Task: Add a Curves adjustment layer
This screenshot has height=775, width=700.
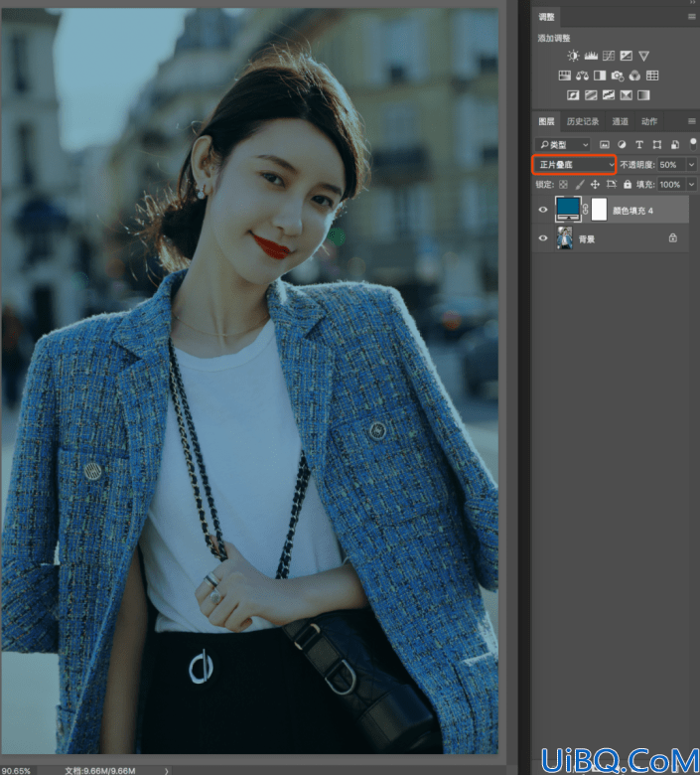Action: click(609, 56)
